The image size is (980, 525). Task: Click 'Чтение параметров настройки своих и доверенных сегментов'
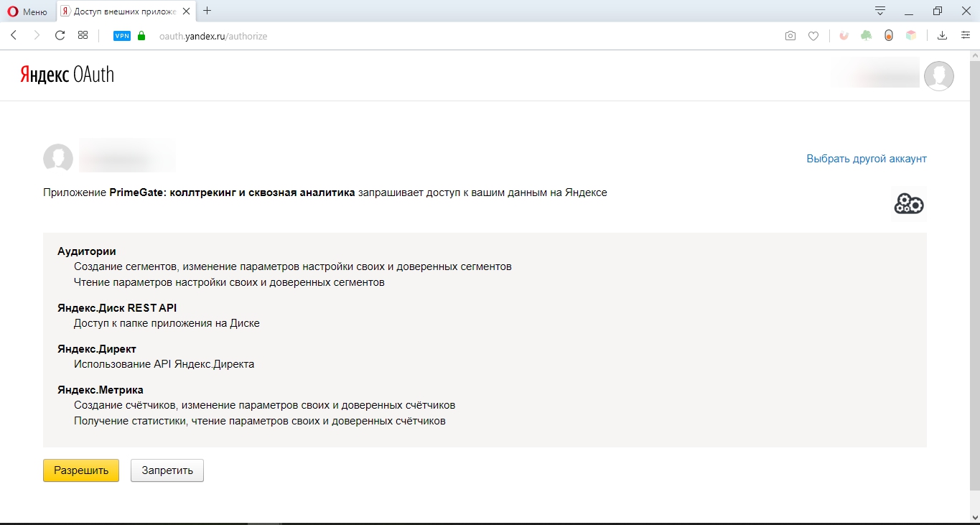[229, 282]
